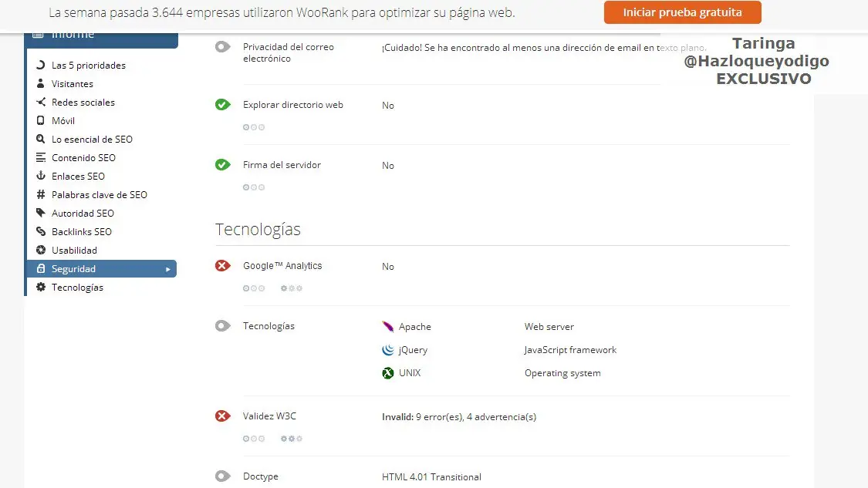Click the gray status dot beside Doctype
This screenshot has height=488, width=868.
223,476
